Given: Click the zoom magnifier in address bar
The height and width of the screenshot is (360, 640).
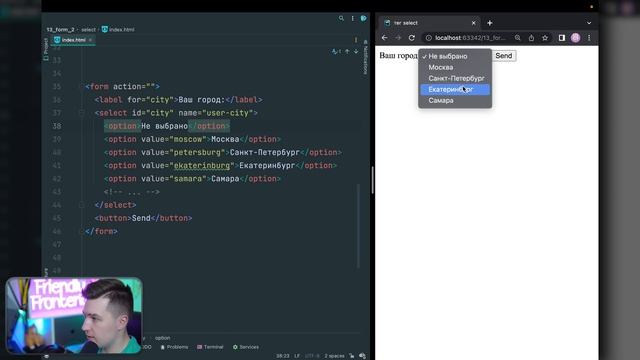Looking at the screenshot, I should click(x=518, y=38).
